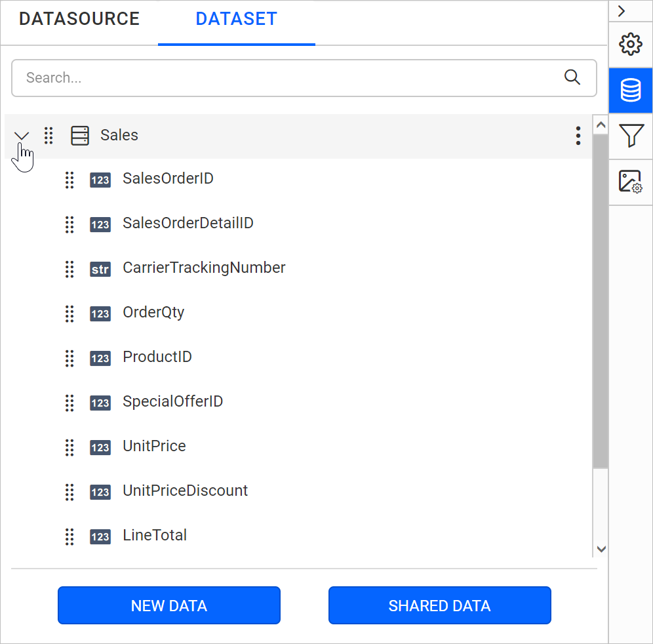Image resolution: width=653 pixels, height=644 pixels.
Task: Click the drag handle beside UnitPrice
Action: coord(69,447)
